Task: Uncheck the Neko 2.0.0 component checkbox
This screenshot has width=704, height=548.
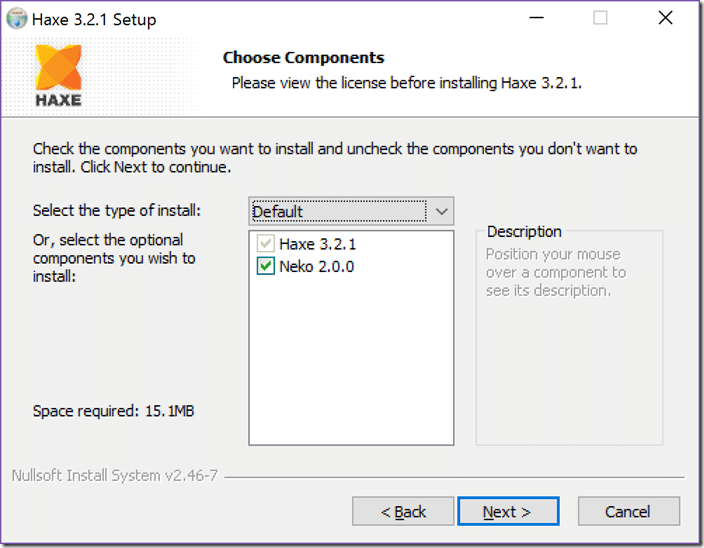Action: click(265, 266)
